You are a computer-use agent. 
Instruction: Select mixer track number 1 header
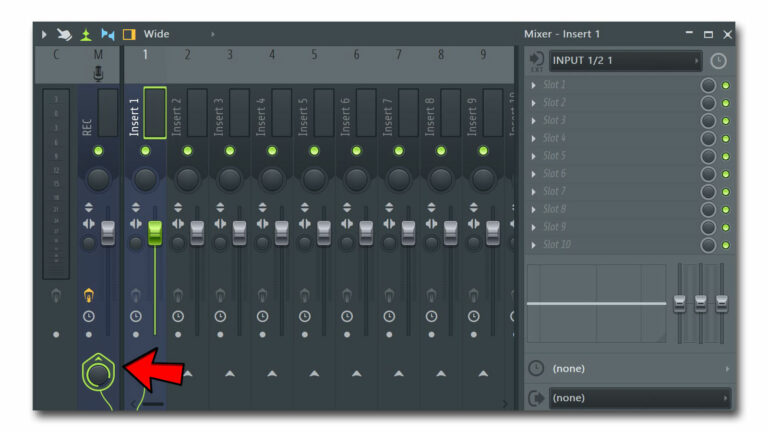[x=145, y=54]
